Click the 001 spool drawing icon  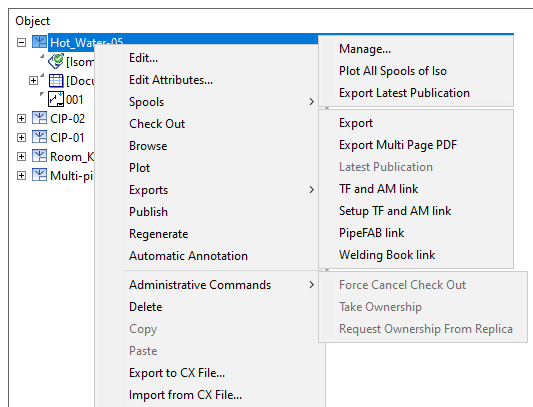pyautogui.click(x=56, y=99)
